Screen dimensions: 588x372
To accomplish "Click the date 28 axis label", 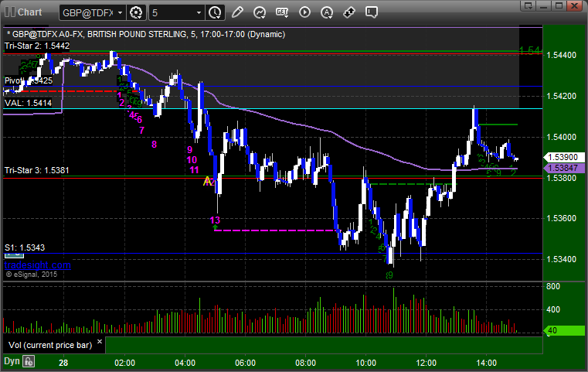I will pyautogui.click(x=63, y=363).
